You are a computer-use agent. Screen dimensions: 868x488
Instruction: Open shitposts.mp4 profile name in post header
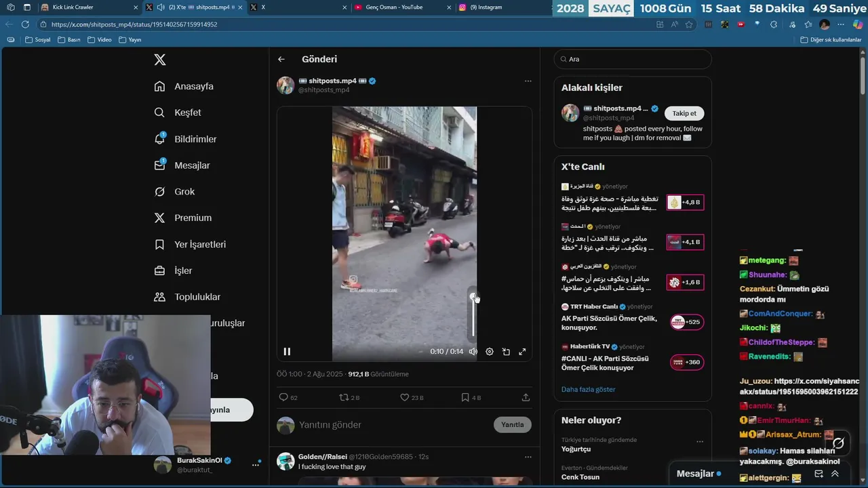(x=332, y=81)
